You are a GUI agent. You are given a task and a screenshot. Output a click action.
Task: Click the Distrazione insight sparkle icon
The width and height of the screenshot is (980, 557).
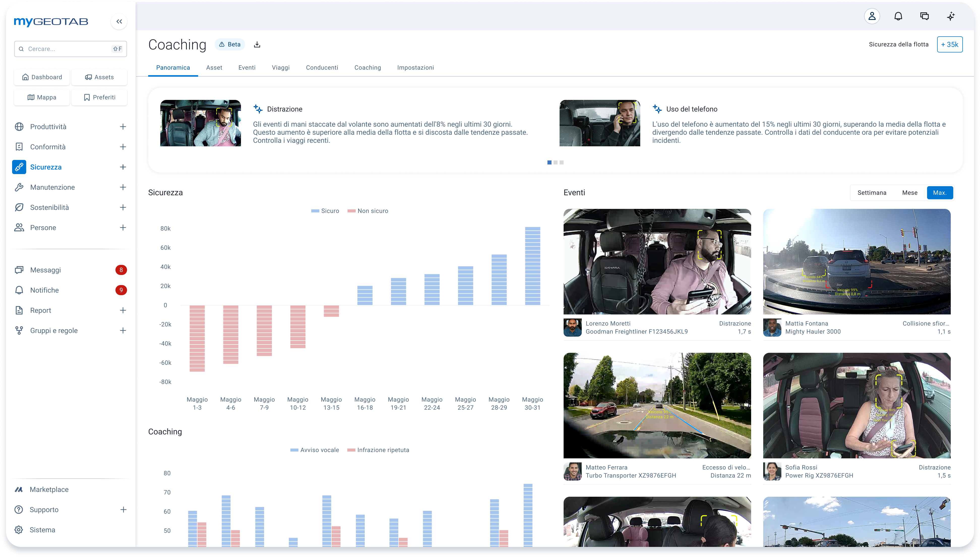click(258, 109)
